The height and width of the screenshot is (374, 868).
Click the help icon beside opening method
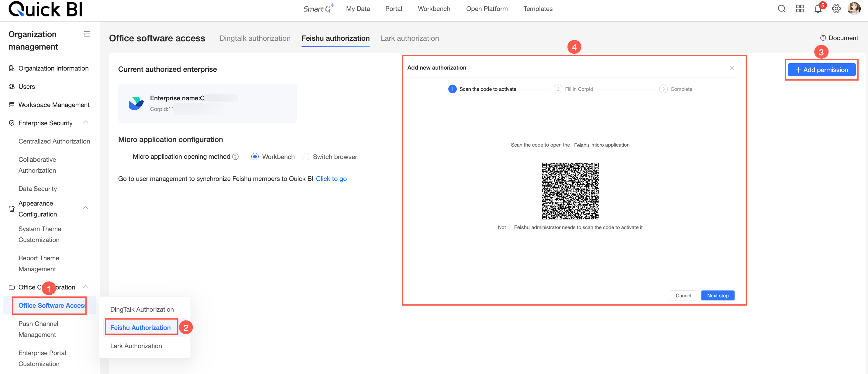(x=236, y=157)
